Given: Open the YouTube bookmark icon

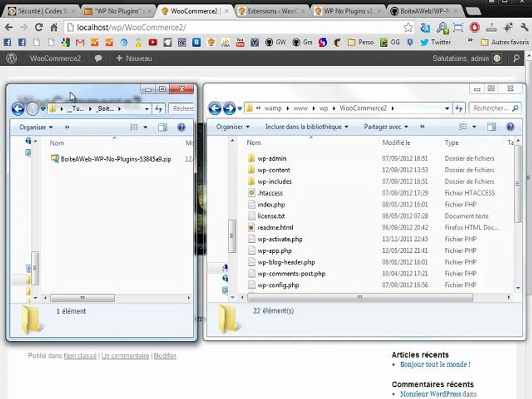Looking at the screenshot, I should (x=153, y=43).
